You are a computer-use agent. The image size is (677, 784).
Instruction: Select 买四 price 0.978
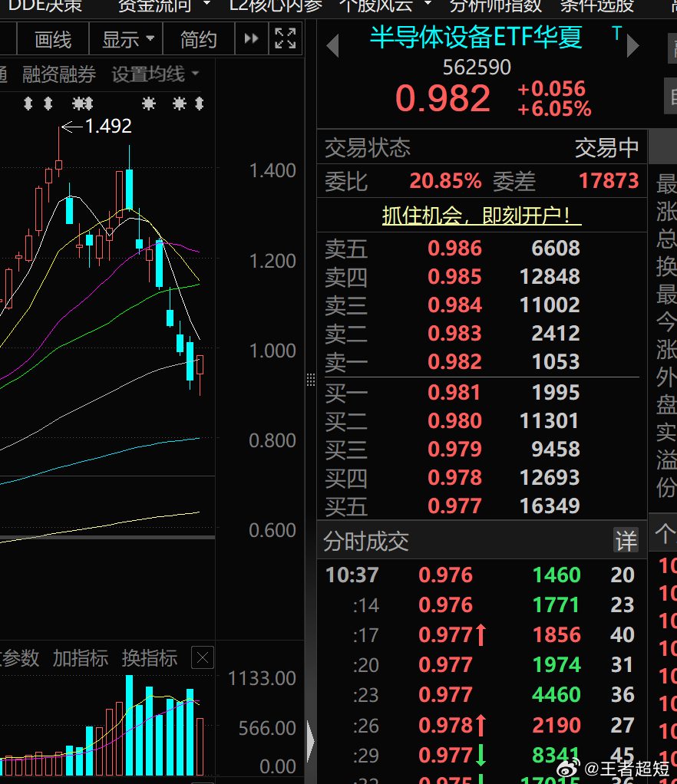point(454,477)
